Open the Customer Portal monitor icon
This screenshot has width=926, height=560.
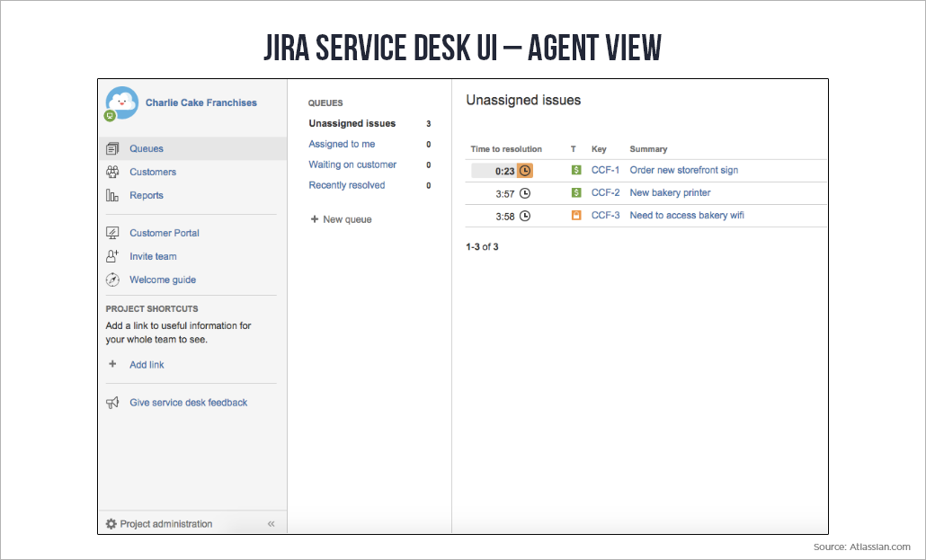(113, 233)
